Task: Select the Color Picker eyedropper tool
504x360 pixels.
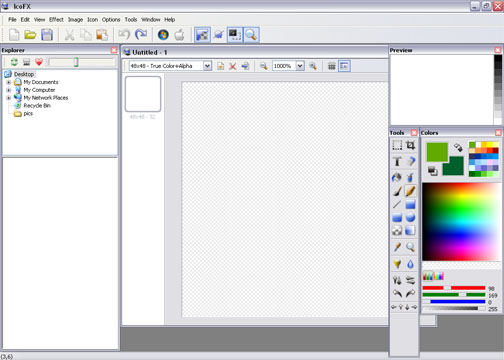Action: tap(397, 247)
